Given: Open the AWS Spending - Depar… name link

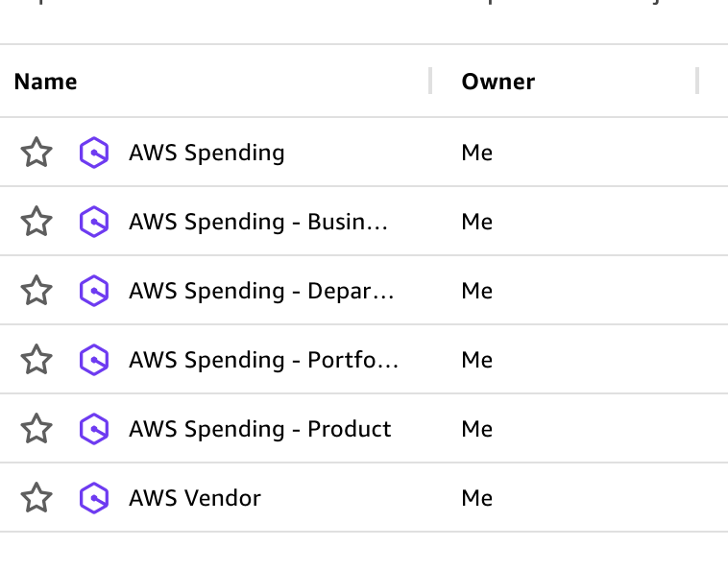Looking at the screenshot, I should tap(261, 291).
